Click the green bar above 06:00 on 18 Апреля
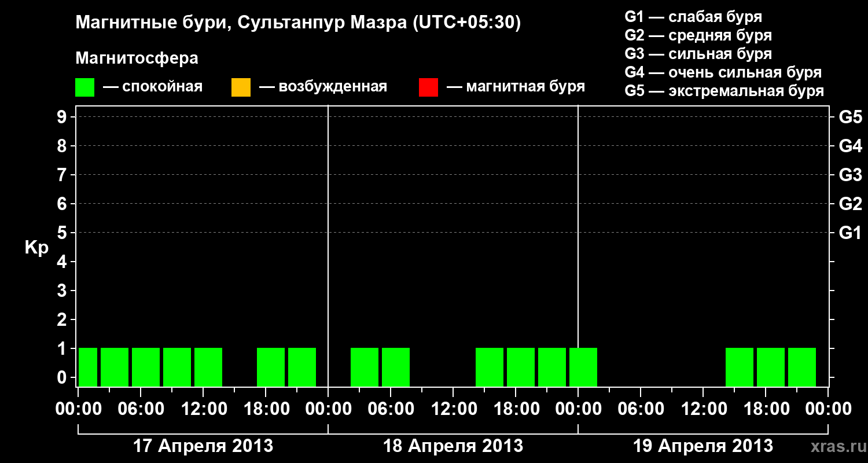The height and width of the screenshot is (463, 868). pyautogui.click(x=396, y=367)
